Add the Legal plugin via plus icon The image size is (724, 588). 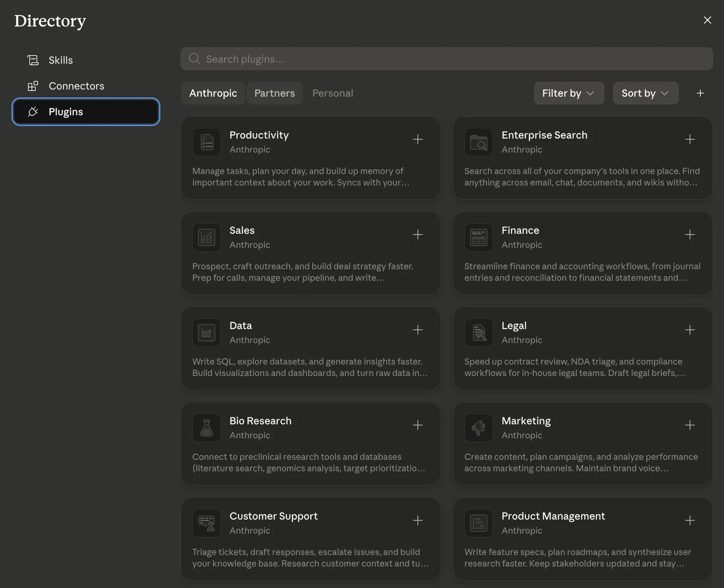[690, 330]
